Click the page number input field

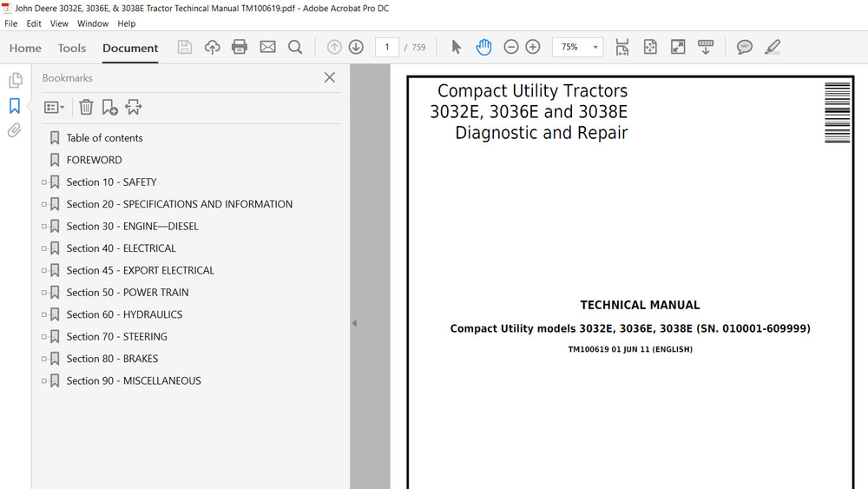[x=387, y=47]
